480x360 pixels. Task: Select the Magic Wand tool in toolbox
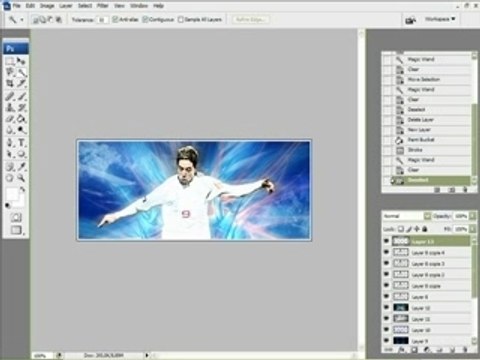click(x=21, y=72)
